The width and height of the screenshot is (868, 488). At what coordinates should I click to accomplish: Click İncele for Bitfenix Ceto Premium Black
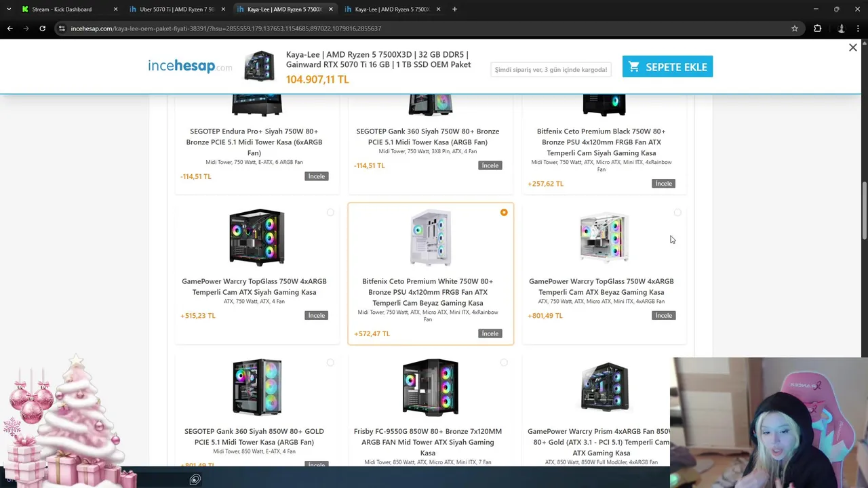click(664, 184)
